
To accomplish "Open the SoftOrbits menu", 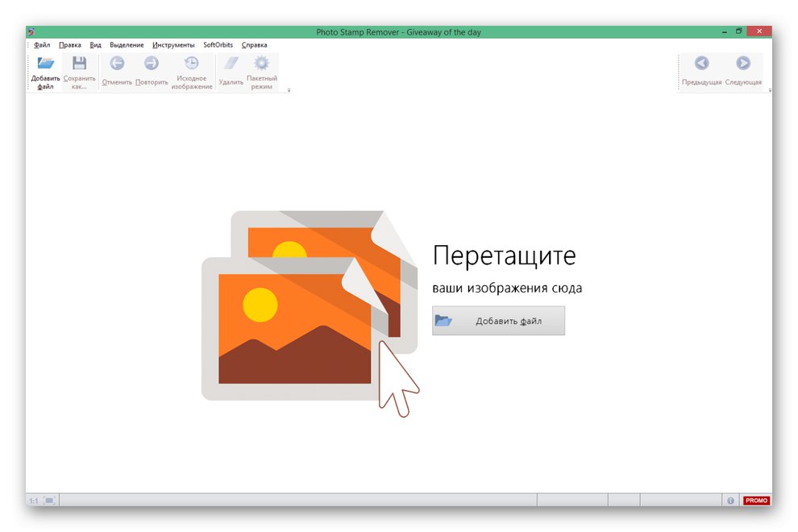I will point(218,45).
